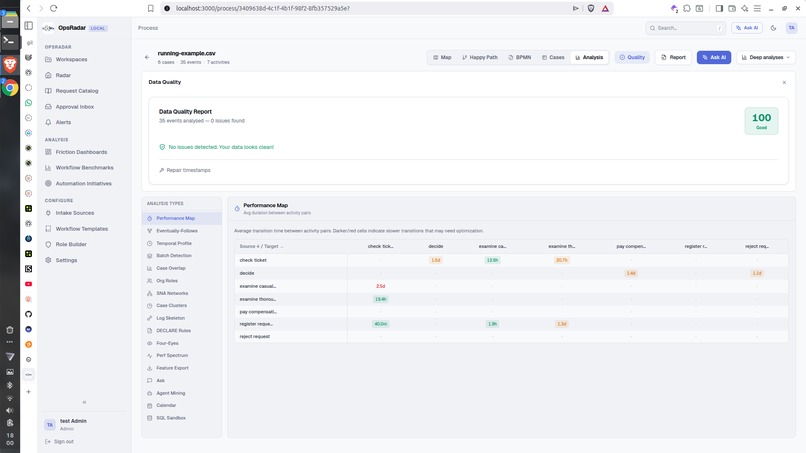Click the browser back arrow
The image size is (806, 453).
coord(29,8)
